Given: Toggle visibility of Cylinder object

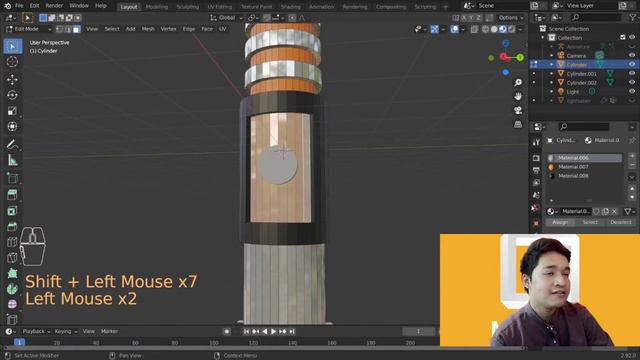Looking at the screenshot, I should 632,64.
